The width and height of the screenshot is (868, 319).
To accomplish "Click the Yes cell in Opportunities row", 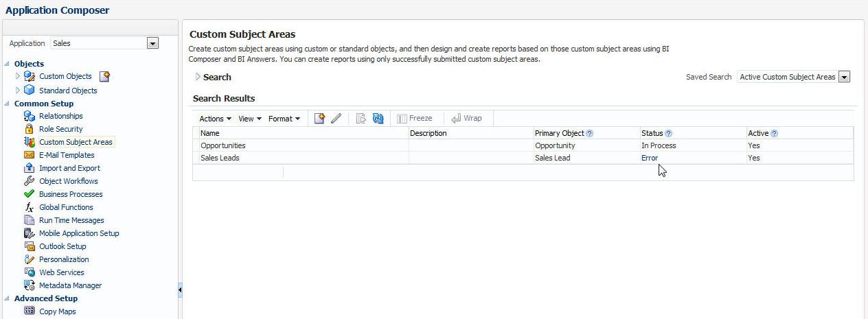I will (x=800, y=145).
